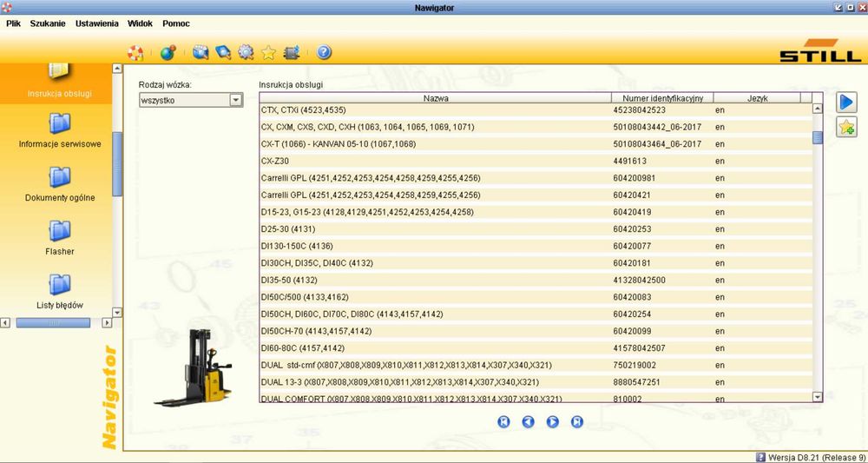The height and width of the screenshot is (463, 868).
Task: Click the sidebar horizontal scrollbar thumb
Action: (x=53, y=323)
